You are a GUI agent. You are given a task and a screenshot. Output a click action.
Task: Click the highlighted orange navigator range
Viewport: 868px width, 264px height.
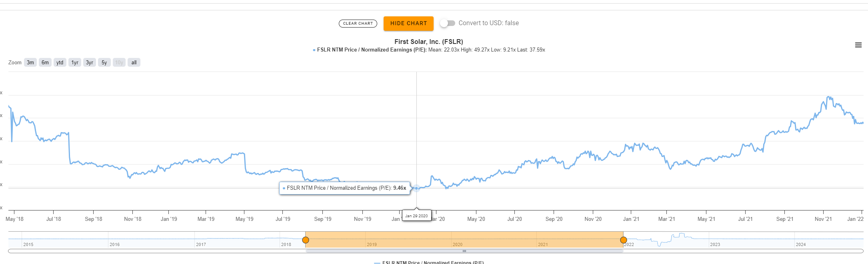coord(464,239)
